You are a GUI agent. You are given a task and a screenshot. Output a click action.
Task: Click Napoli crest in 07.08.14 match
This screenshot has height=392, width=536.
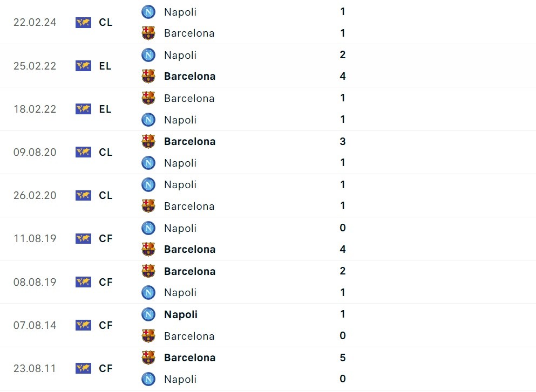click(x=148, y=314)
